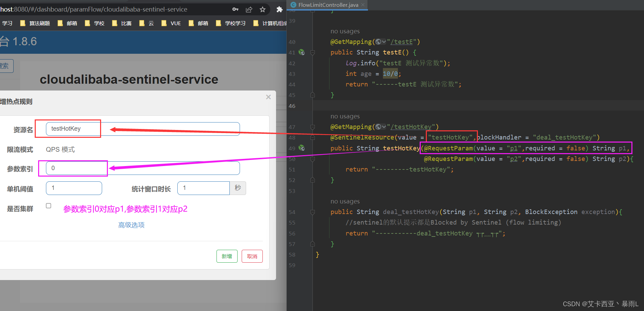This screenshot has height=311, width=644.
Task: Open the 学校学习 bookmark folder
Action: 231,23
